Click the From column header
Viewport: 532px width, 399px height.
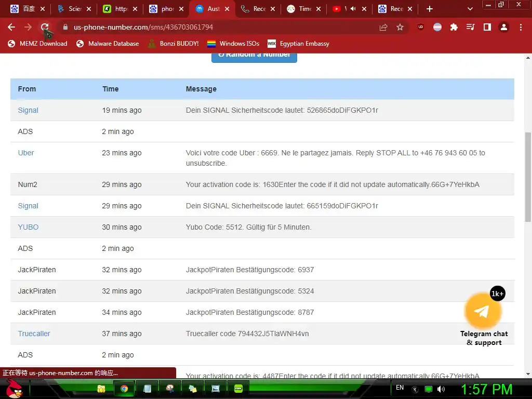(x=27, y=89)
